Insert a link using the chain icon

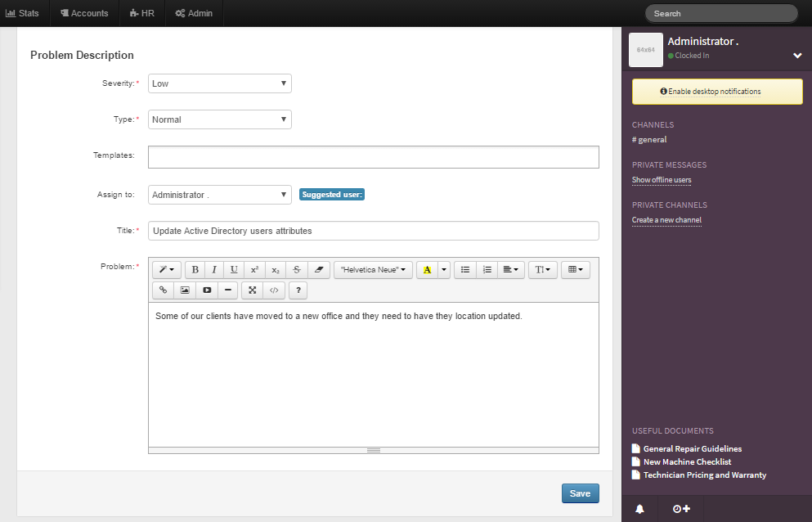pyautogui.click(x=163, y=290)
